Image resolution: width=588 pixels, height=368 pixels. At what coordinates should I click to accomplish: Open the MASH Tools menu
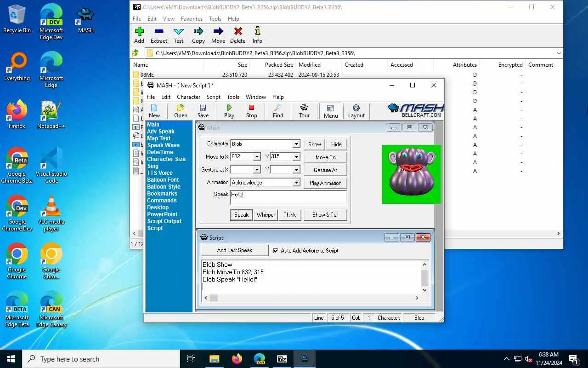coord(233,97)
